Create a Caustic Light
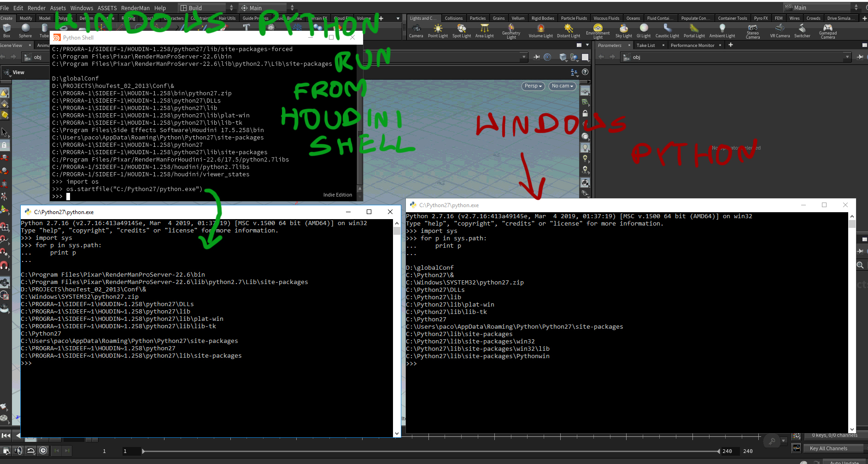868x464 pixels. [667, 31]
